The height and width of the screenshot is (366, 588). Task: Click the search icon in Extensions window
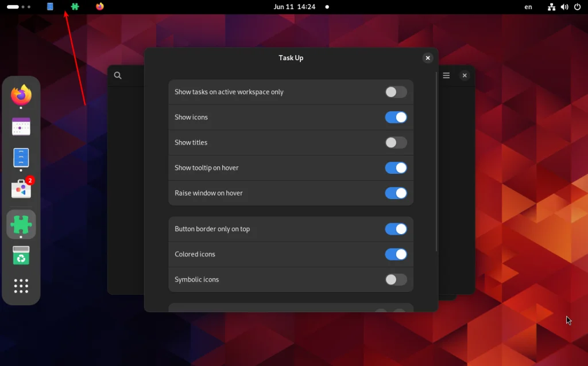(118, 75)
